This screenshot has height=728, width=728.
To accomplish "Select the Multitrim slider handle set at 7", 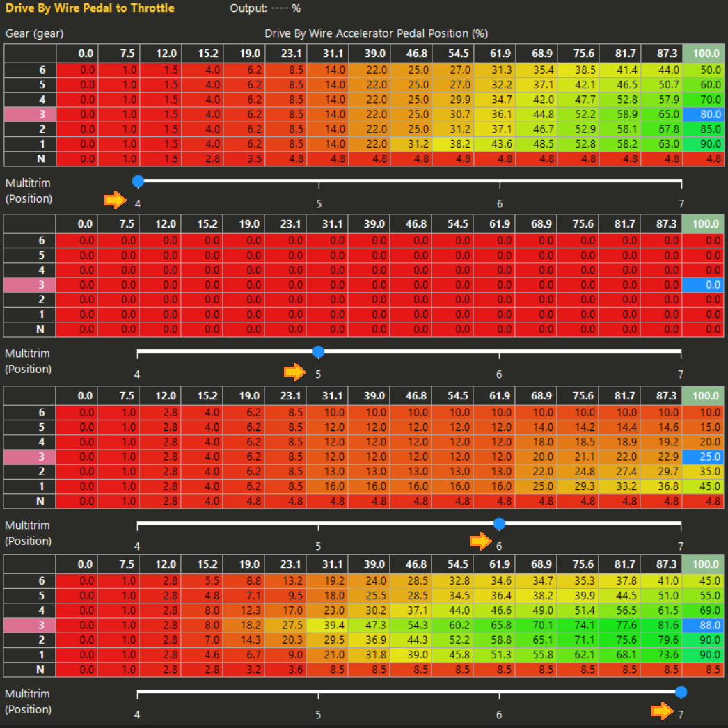I will (681, 692).
